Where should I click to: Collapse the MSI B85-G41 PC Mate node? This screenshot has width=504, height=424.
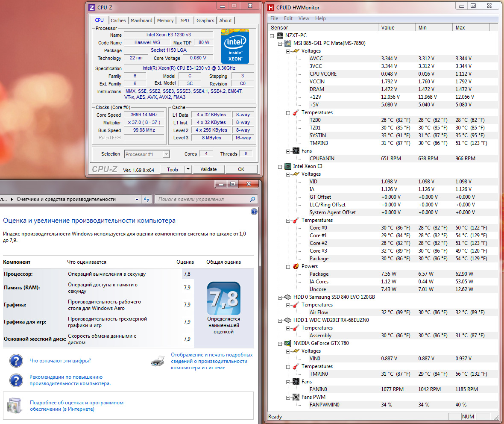(x=280, y=44)
